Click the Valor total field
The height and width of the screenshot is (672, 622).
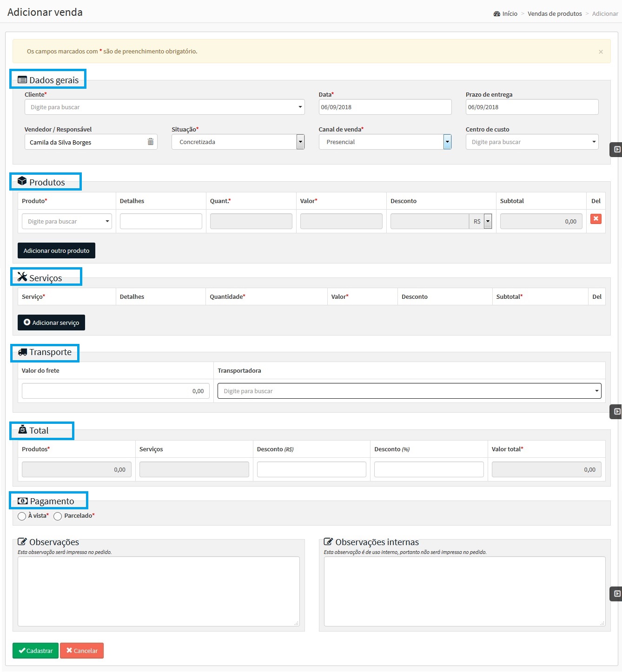click(x=547, y=469)
